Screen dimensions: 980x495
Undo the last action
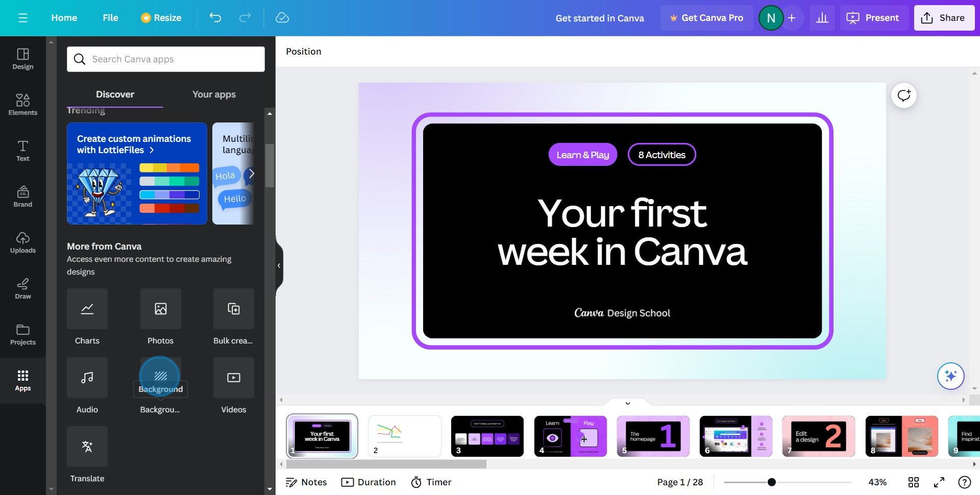(x=215, y=18)
